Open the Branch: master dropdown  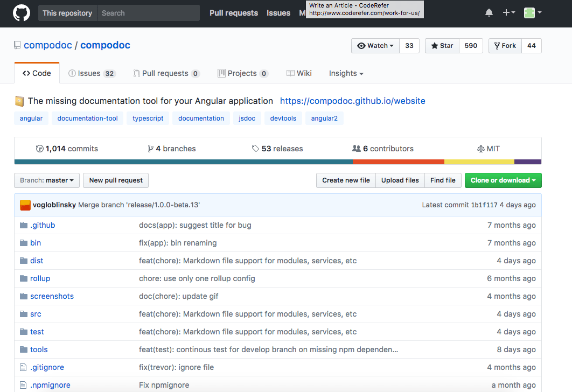click(47, 180)
